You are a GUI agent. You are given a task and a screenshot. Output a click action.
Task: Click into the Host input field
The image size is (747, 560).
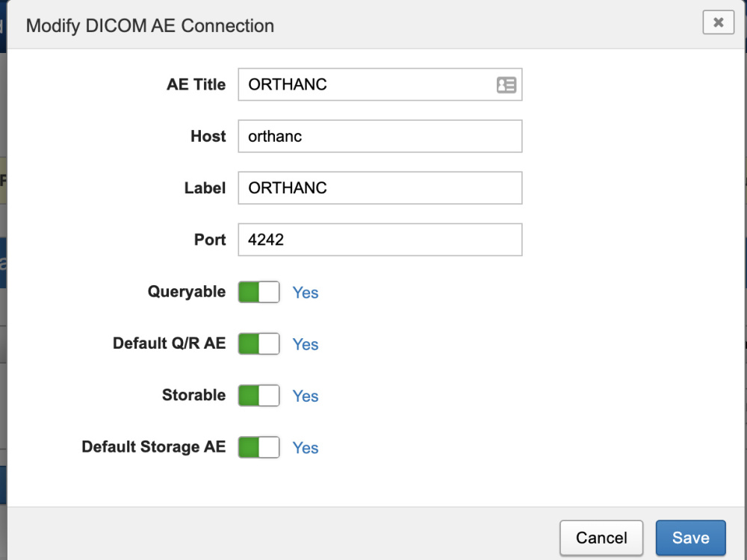(380, 136)
